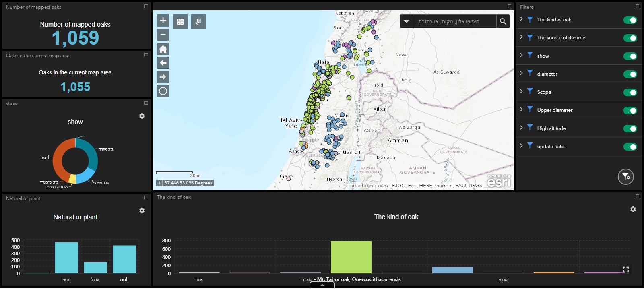Reset map to home extent
This screenshot has height=289, width=644.
(163, 49)
